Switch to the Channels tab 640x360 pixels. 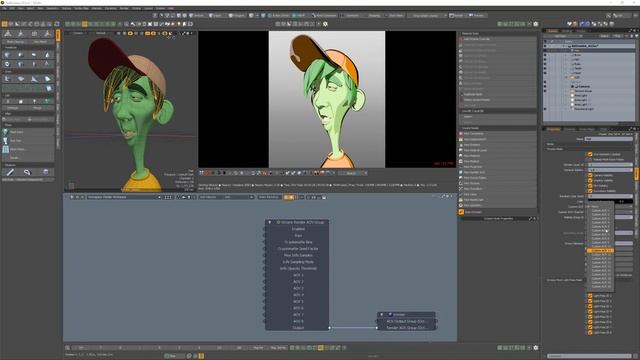(569, 129)
